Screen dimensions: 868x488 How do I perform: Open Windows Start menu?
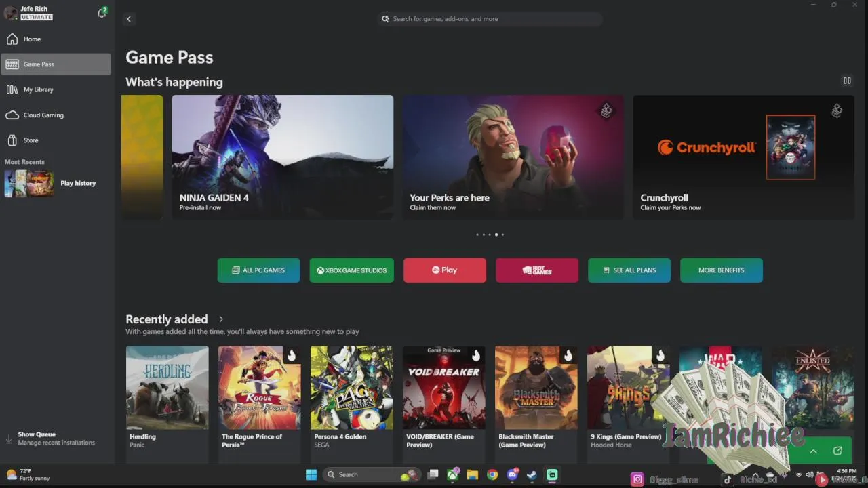pyautogui.click(x=311, y=474)
